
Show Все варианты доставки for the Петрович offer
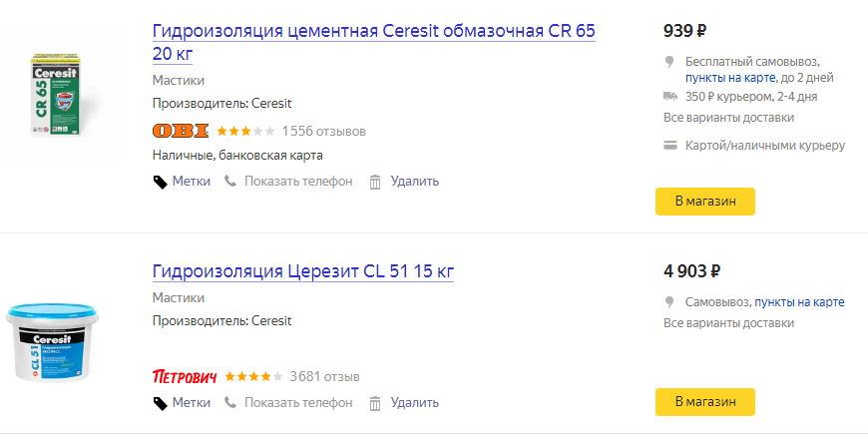click(x=728, y=323)
